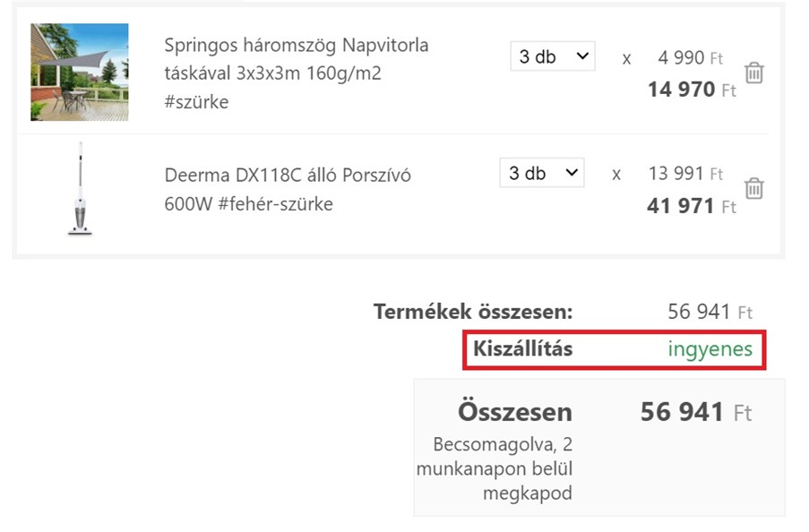Open the Deerma vacuum cleaner product image
809x532 pixels.
coord(80,189)
